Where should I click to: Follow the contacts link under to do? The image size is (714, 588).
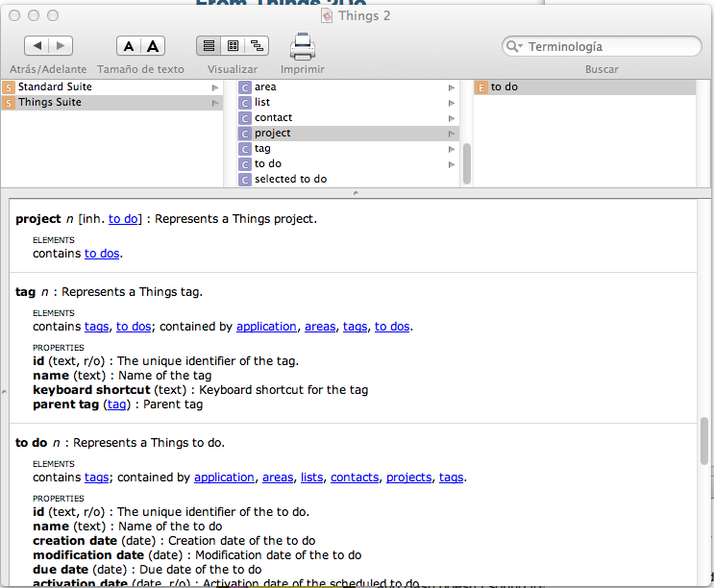tap(356, 478)
